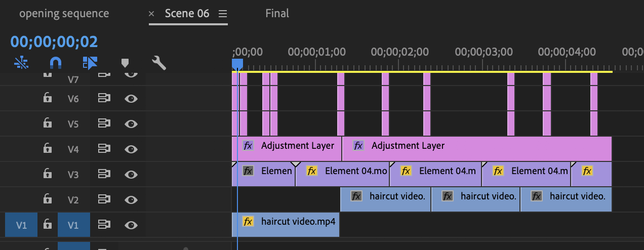This screenshot has height=250, width=644.
Task: Hide track V6 output with eye icon
Action: (131, 99)
